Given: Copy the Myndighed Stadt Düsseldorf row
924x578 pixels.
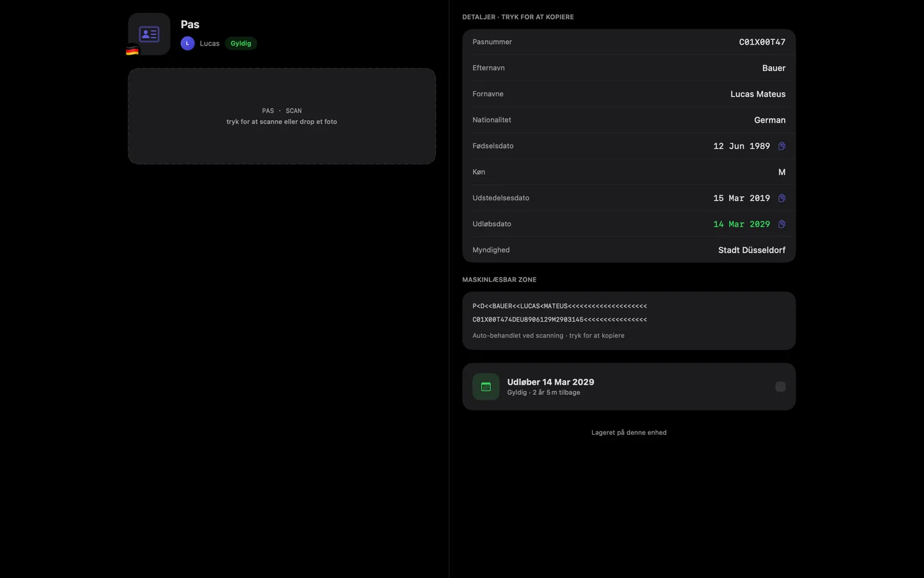Looking at the screenshot, I should click(x=629, y=250).
